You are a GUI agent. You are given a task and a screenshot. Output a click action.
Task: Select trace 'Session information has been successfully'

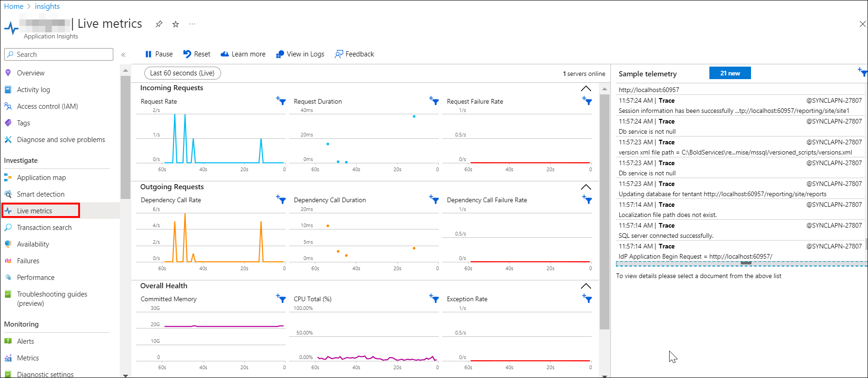[740, 105]
